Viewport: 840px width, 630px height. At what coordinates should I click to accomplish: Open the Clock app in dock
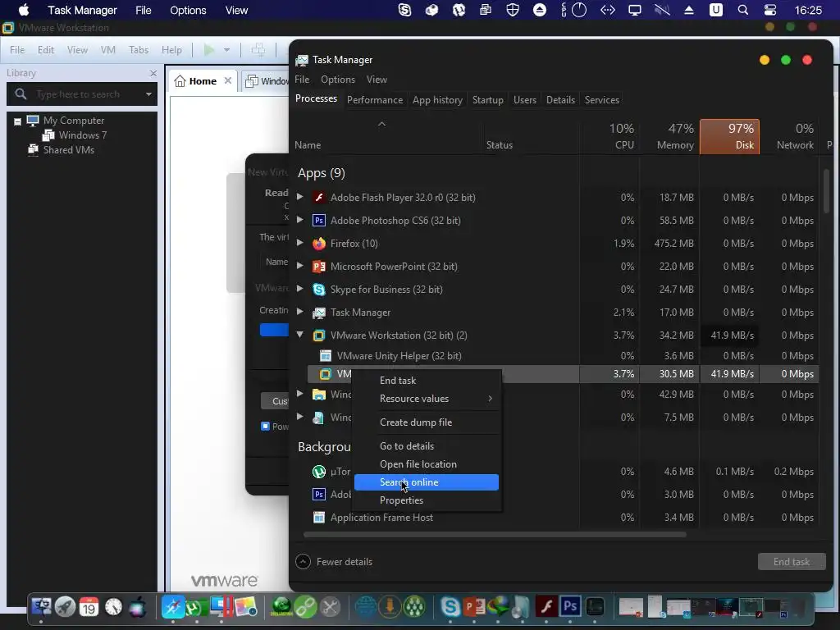113,607
